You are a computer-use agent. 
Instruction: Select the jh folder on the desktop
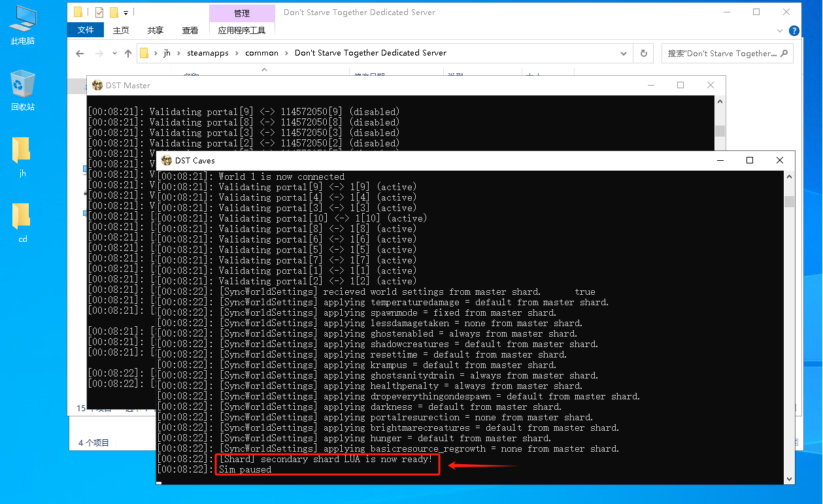(x=22, y=157)
